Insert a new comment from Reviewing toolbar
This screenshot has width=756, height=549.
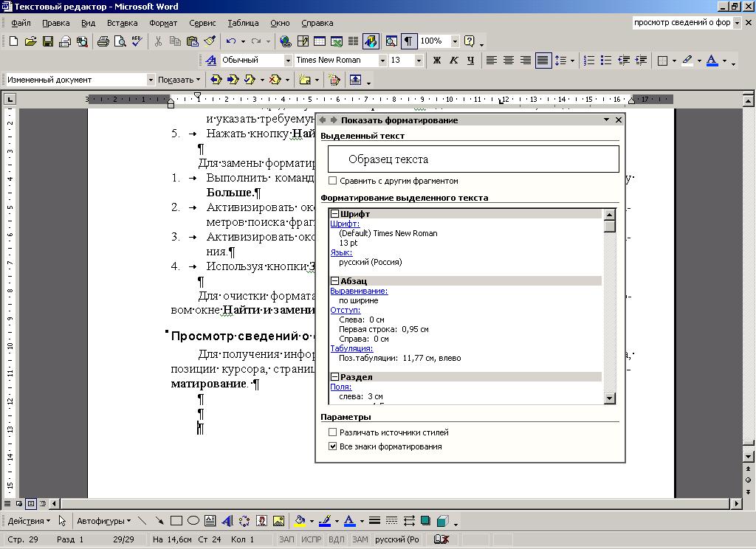pos(304,80)
